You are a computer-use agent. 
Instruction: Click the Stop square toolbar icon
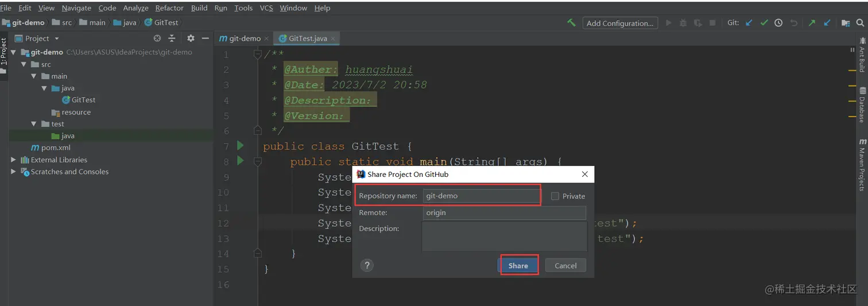[712, 23]
